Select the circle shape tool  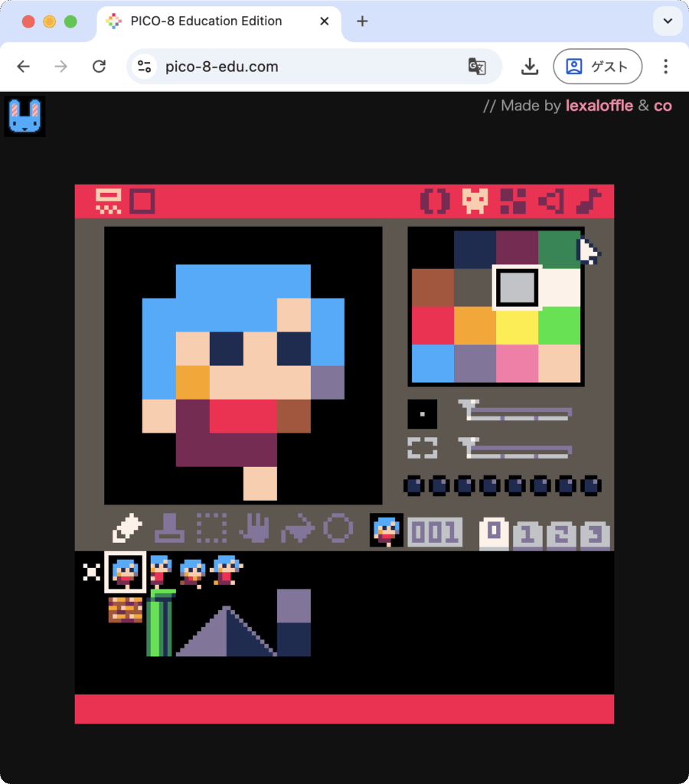point(338,528)
